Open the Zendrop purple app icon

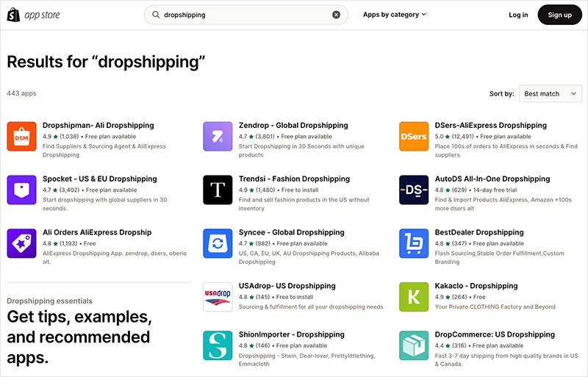[x=218, y=136]
